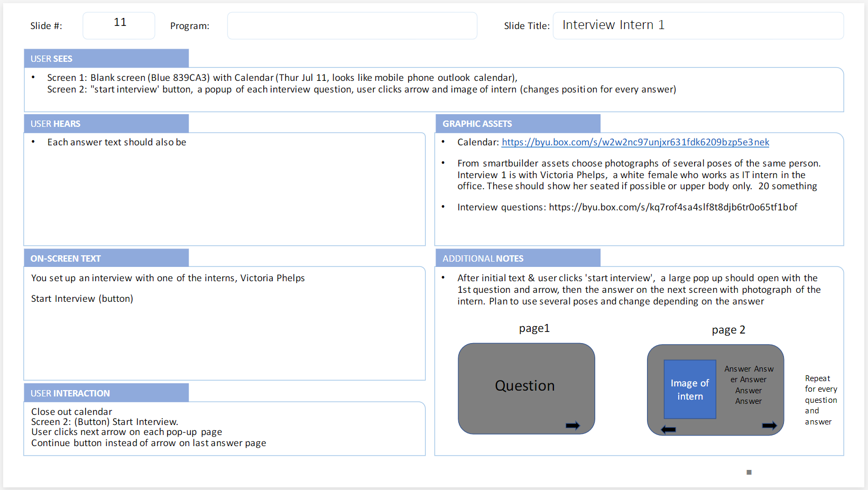868x490 pixels.
Task: Open the Calendar byu.box.com link
Action: [635, 142]
